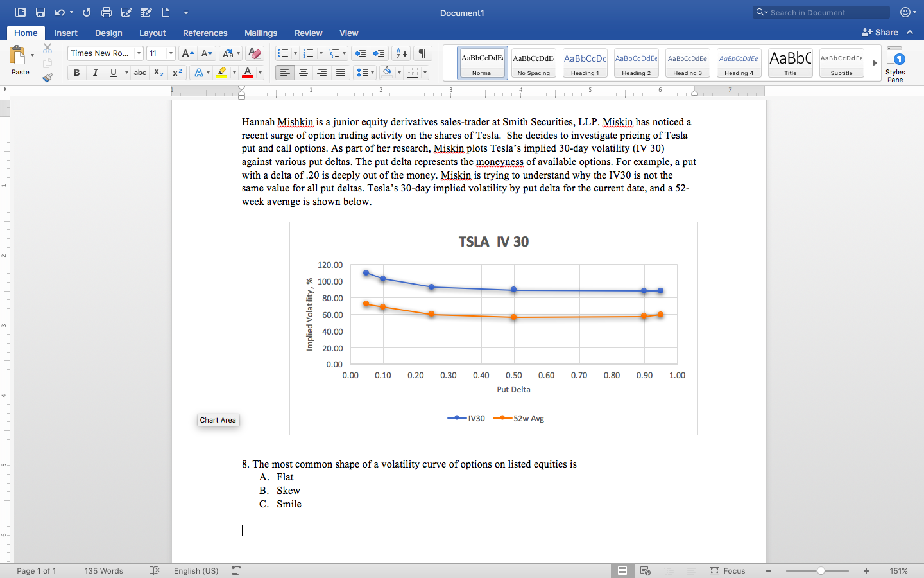This screenshot has height=578, width=924.
Task: Click the Text Effects outlined A icon
Action: click(199, 73)
